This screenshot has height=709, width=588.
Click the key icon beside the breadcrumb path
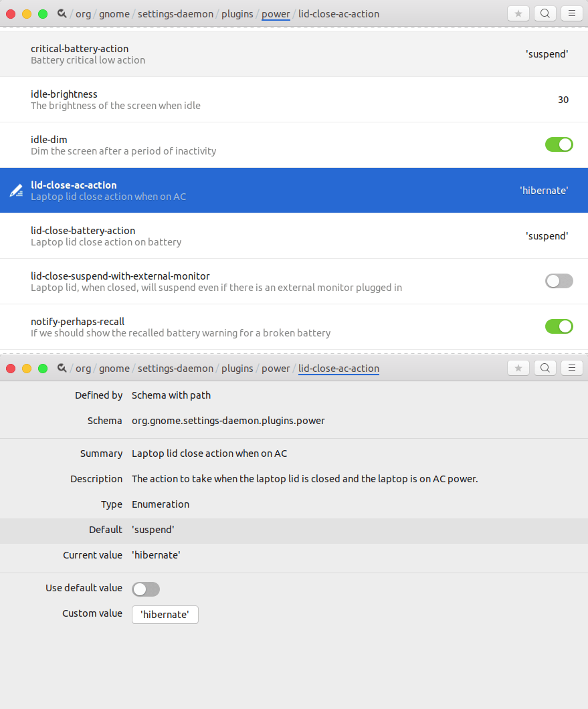click(x=61, y=13)
